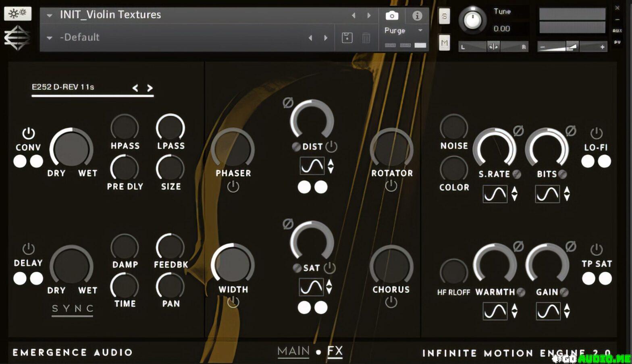This screenshot has width=632, height=364.
Task: Click the SAT LFO waveform selector
Action: (311, 287)
